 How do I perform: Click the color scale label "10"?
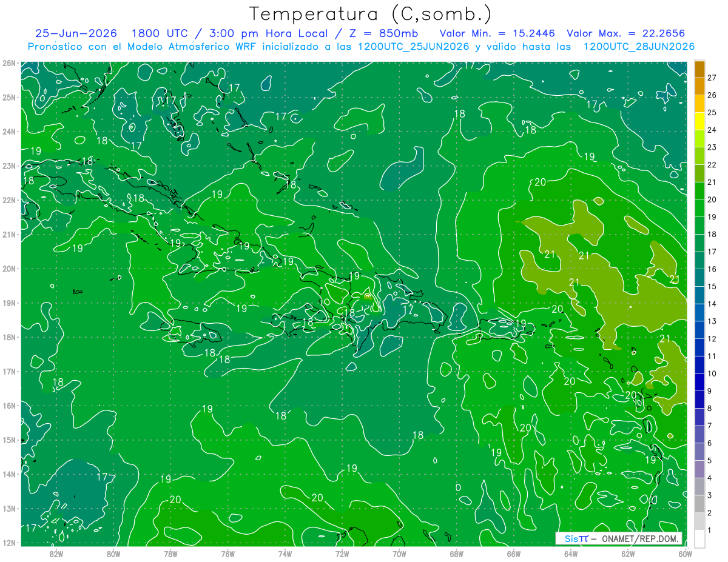(x=712, y=373)
